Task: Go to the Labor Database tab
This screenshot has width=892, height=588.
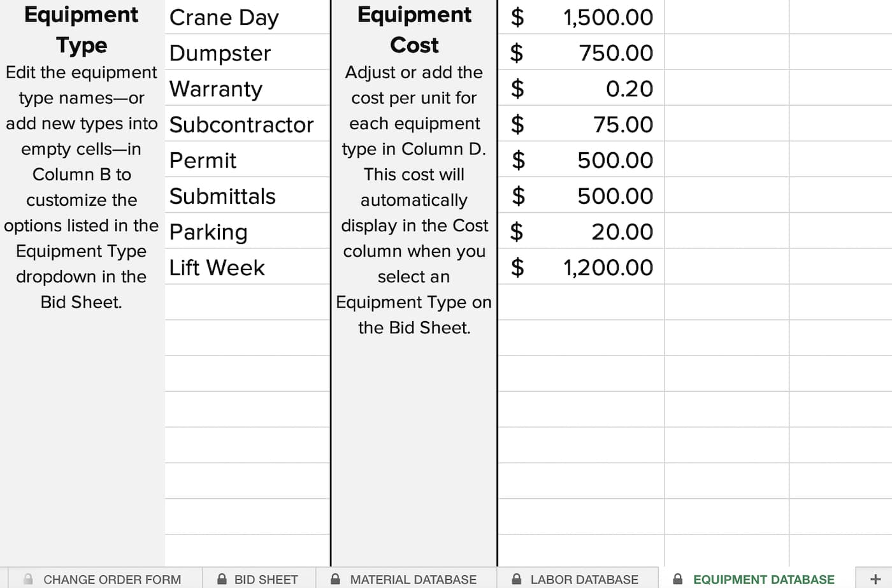Action: click(x=584, y=580)
